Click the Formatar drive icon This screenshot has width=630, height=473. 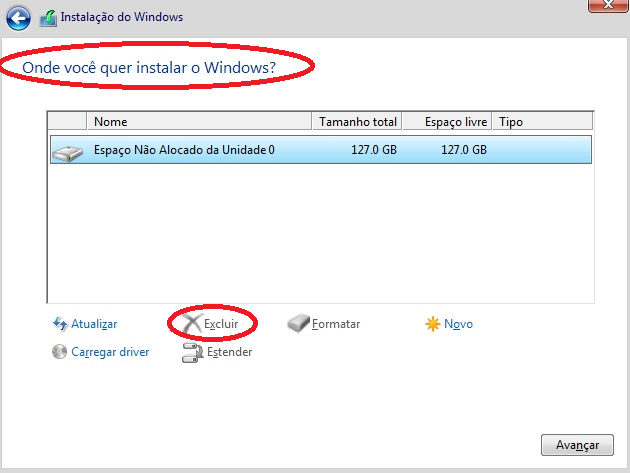299,324
